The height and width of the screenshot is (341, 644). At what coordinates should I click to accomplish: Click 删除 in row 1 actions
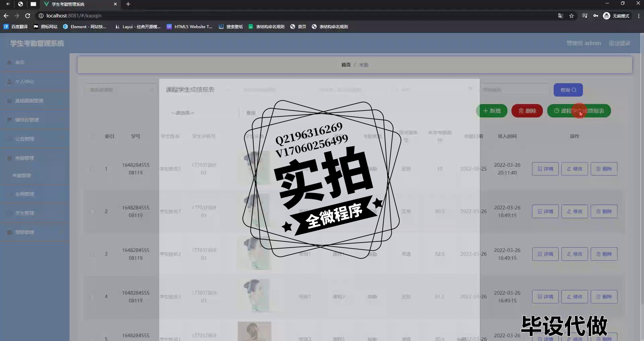pyautogui.click(x=604, y=169)
